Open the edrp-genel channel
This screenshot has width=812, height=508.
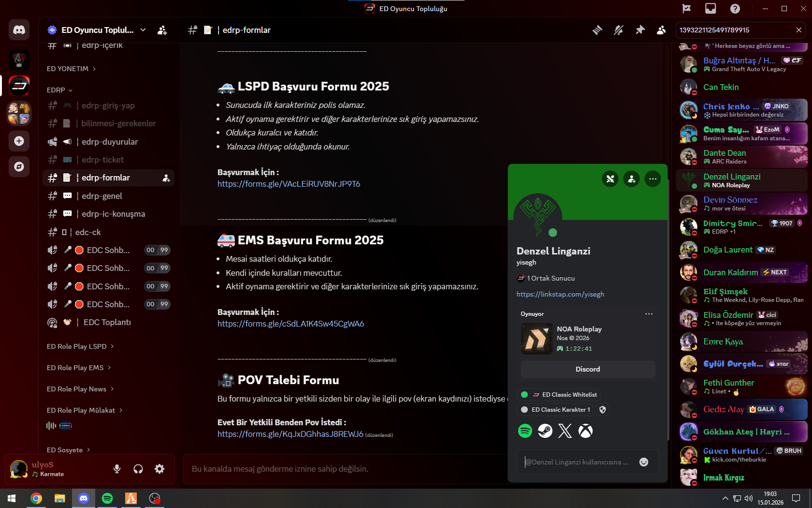108,196
